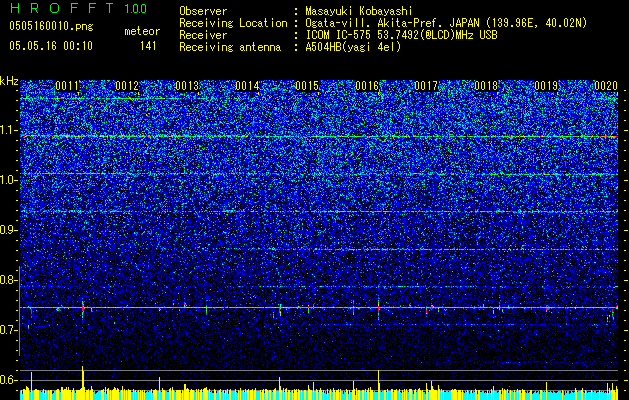Click receiver value ICOM IC-575 53.7492 MHz USB
Viewport: 629px width, 400px height.
[x=401, y=35]
